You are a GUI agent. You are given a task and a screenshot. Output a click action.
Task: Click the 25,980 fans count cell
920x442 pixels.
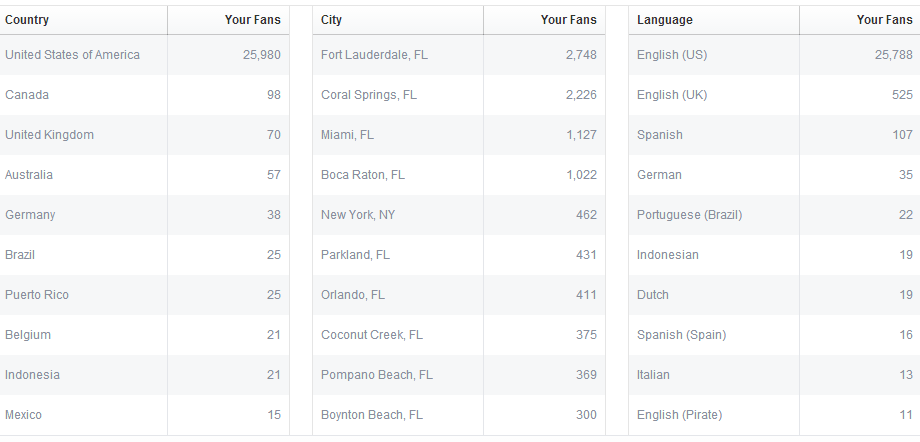pyautogui.click(x=261, y=55)
